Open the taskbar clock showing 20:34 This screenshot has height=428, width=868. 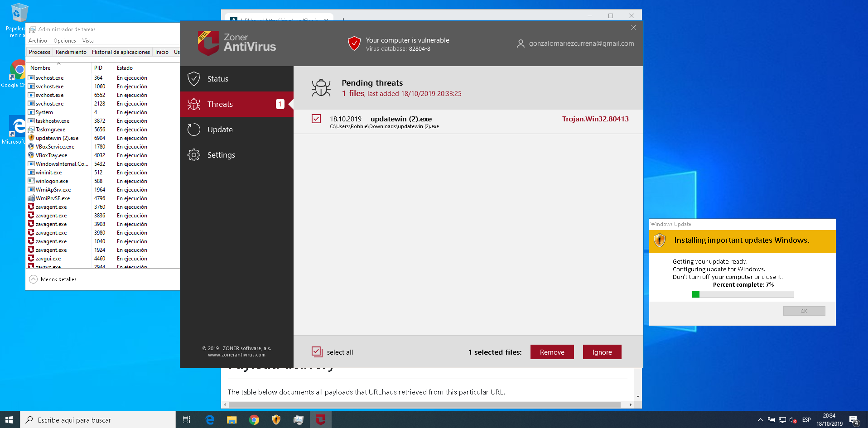[829, 420]
